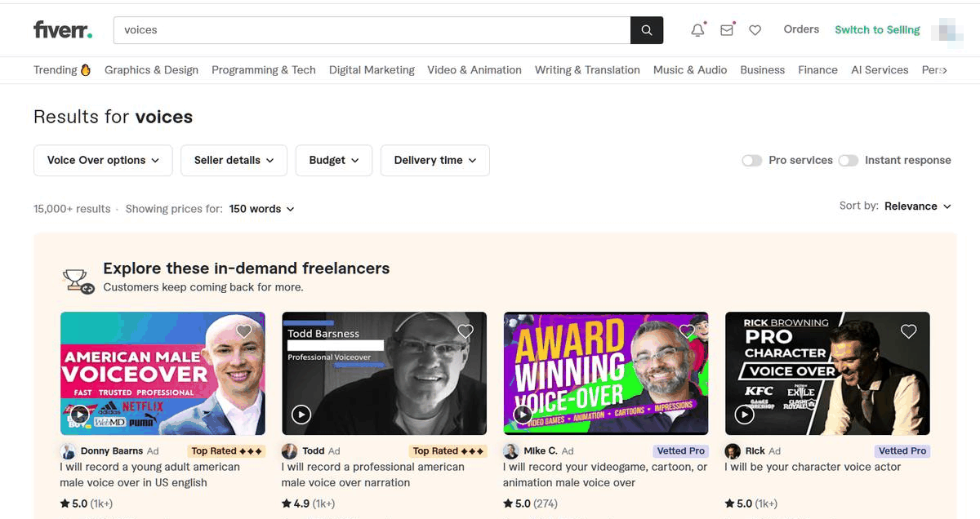Open young adult american male voice over gig
This screenshot has height=519, width=980.
click(x=149, y=475)
